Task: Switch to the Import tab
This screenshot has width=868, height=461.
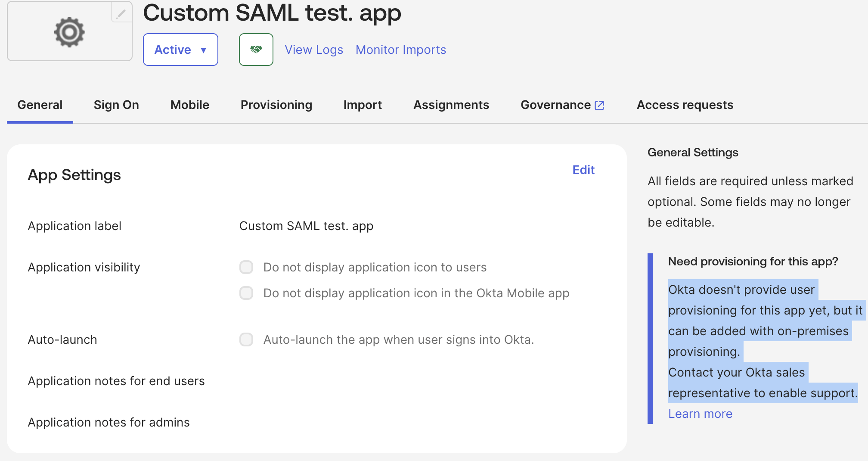Action: [363, 105]
